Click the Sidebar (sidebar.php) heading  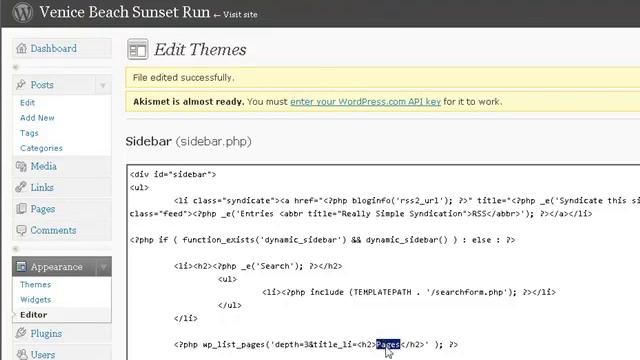click(x=189, y=141)
